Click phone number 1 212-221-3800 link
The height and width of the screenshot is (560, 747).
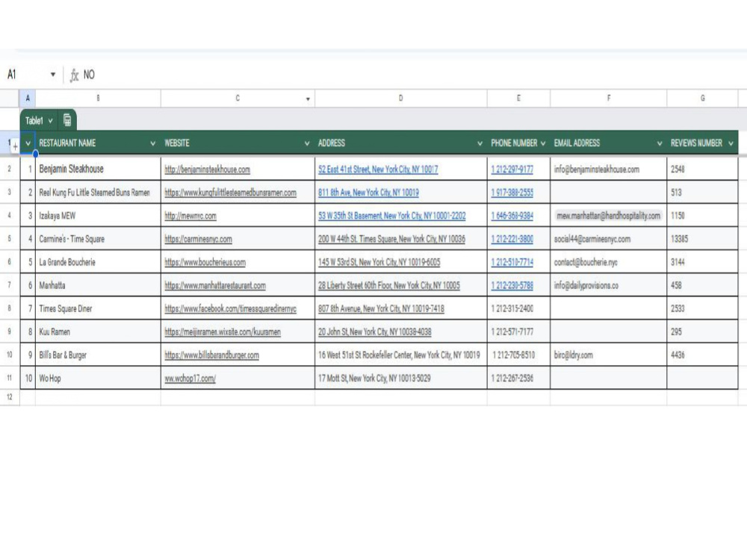click(512, 239)
